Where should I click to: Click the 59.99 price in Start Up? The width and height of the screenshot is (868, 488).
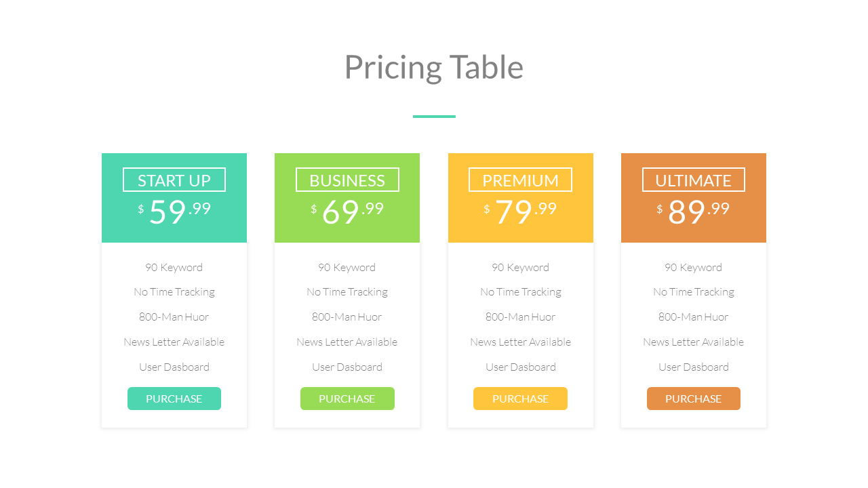[x=175, y=211]
